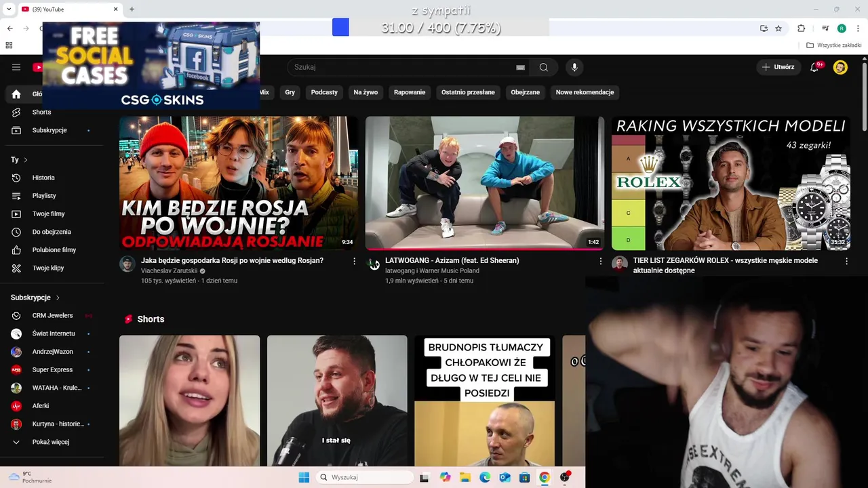Open TIER LIST ZEGARKÓW ROLEX video title

(726, 265)
